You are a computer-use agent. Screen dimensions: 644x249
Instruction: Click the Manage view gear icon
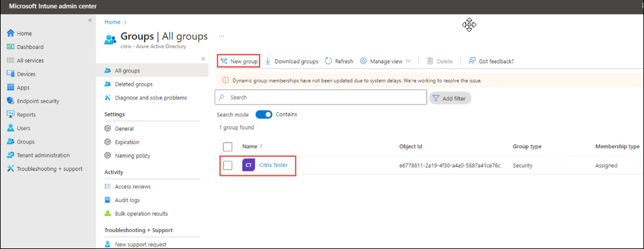coord(363,61)
